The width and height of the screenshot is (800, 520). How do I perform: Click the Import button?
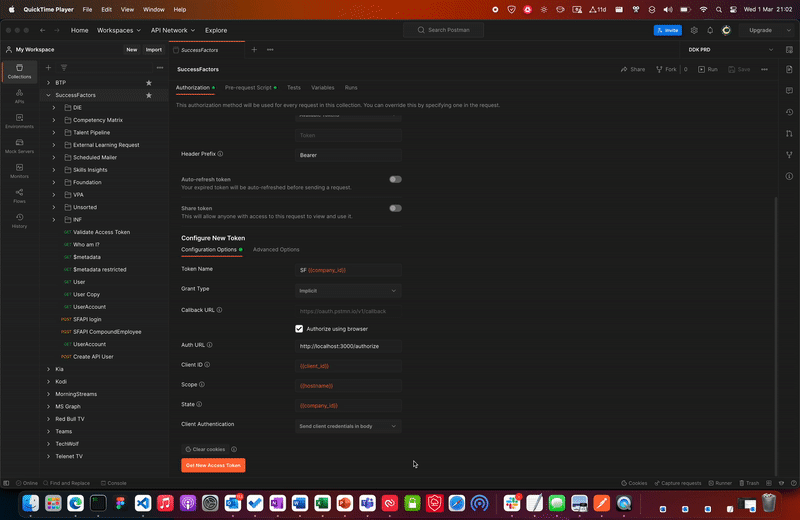click(154, 49)
